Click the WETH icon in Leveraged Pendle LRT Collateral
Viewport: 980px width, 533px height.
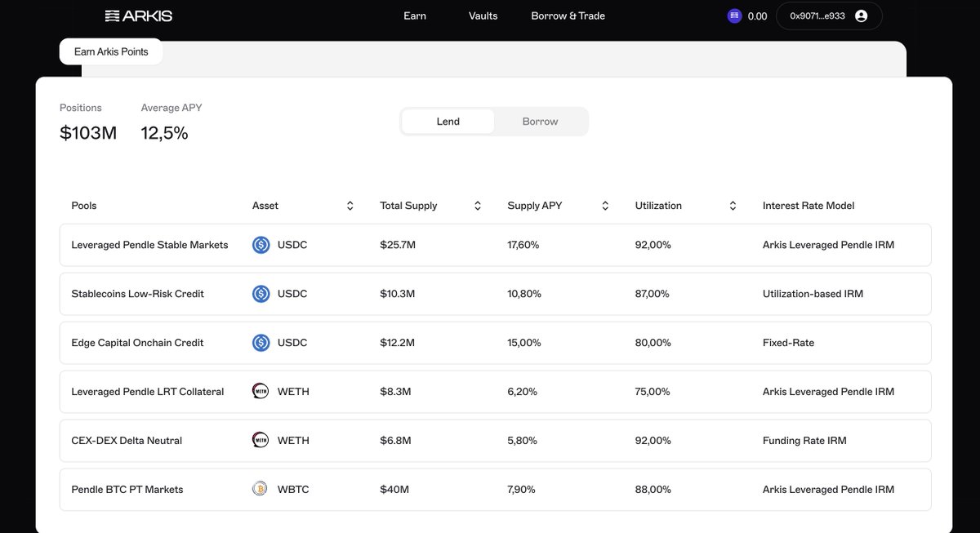tap(261, 391)
